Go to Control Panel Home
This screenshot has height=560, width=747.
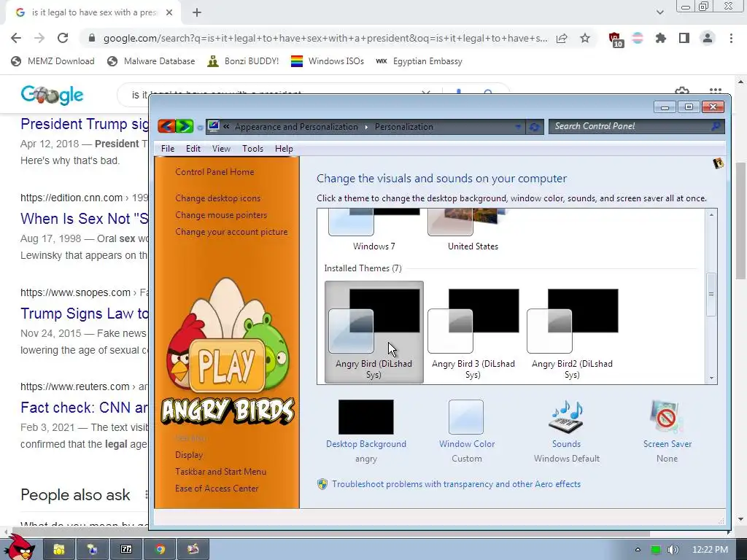coord(214,172)
